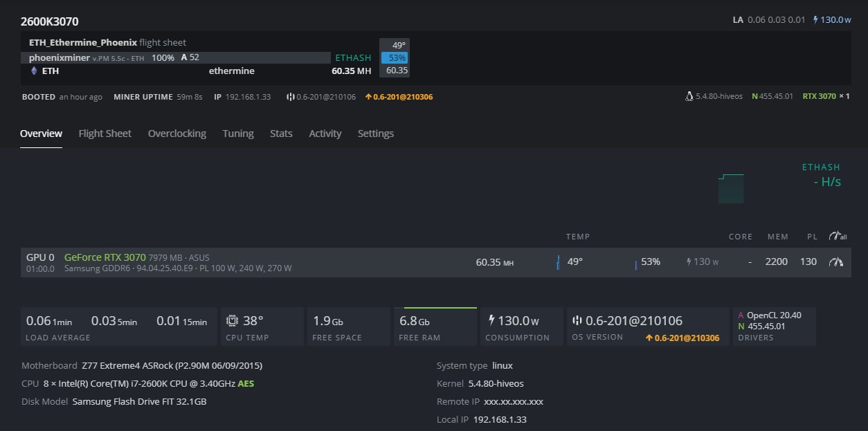Click Disk Model Samsung Flash Drive FIT text

point(114,401)
